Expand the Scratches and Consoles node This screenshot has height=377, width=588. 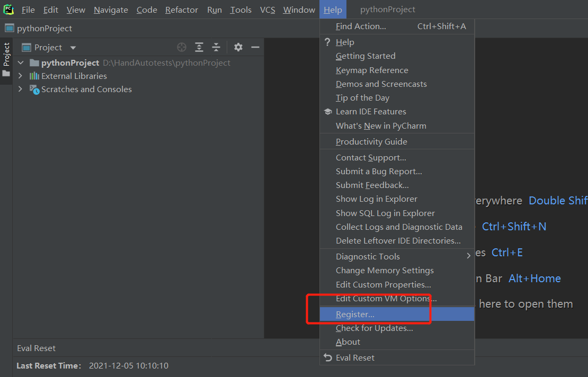pos(20,89)
